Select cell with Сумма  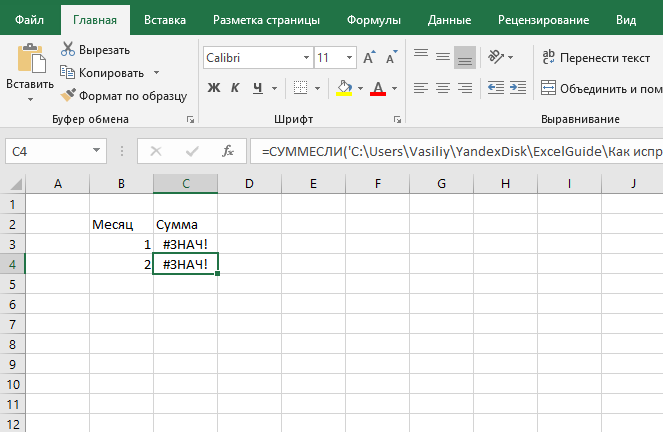[186, 224]
